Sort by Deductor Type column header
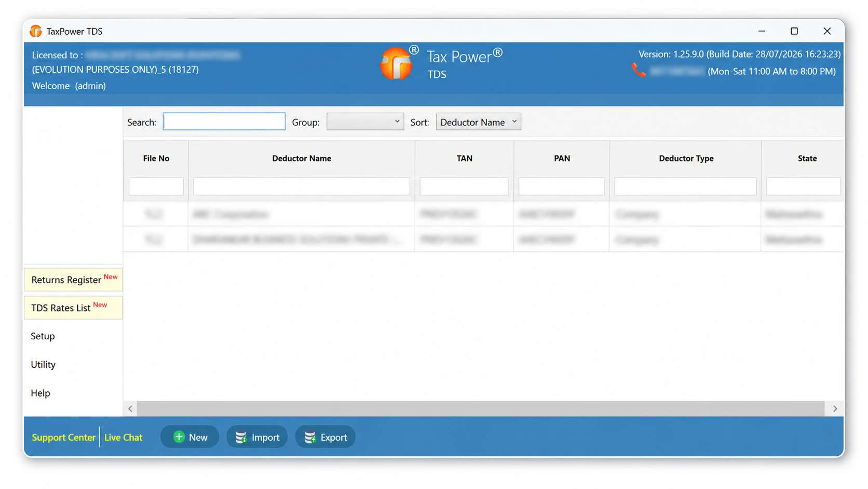 (686, 158)
